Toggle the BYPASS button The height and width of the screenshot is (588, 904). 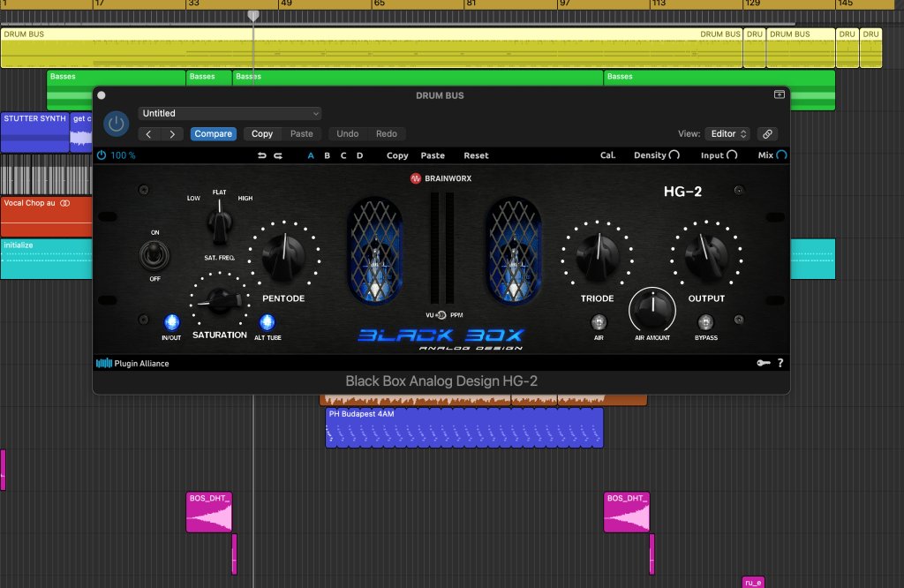[705, 321]
